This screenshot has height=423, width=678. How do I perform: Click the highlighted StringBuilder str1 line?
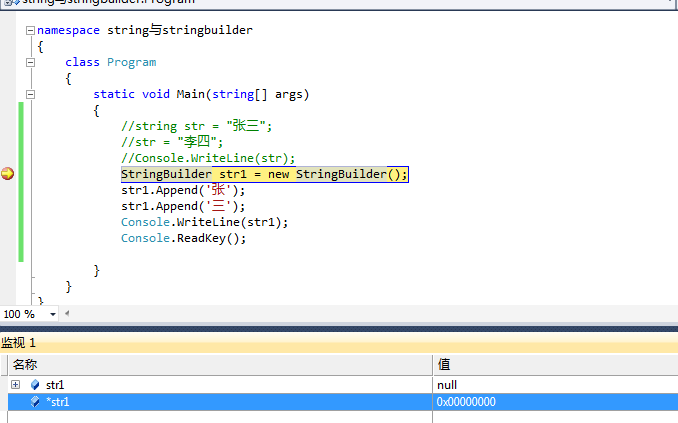(264, 174)
